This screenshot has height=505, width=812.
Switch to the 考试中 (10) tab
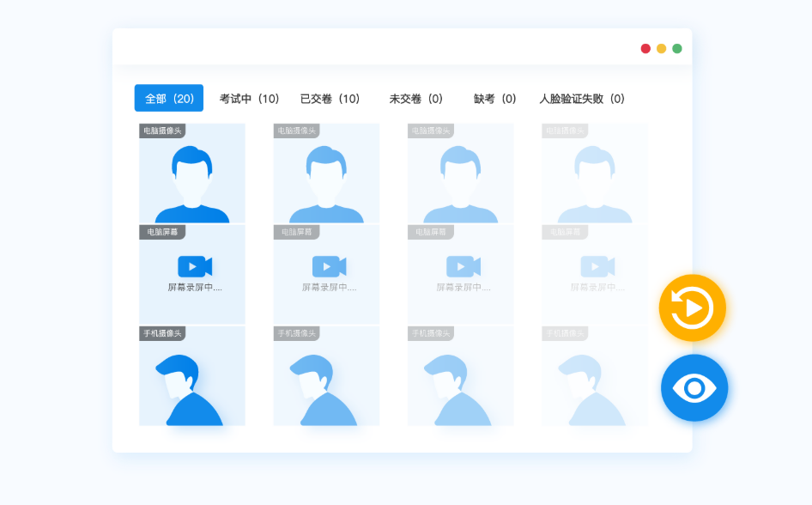(249, 99)
